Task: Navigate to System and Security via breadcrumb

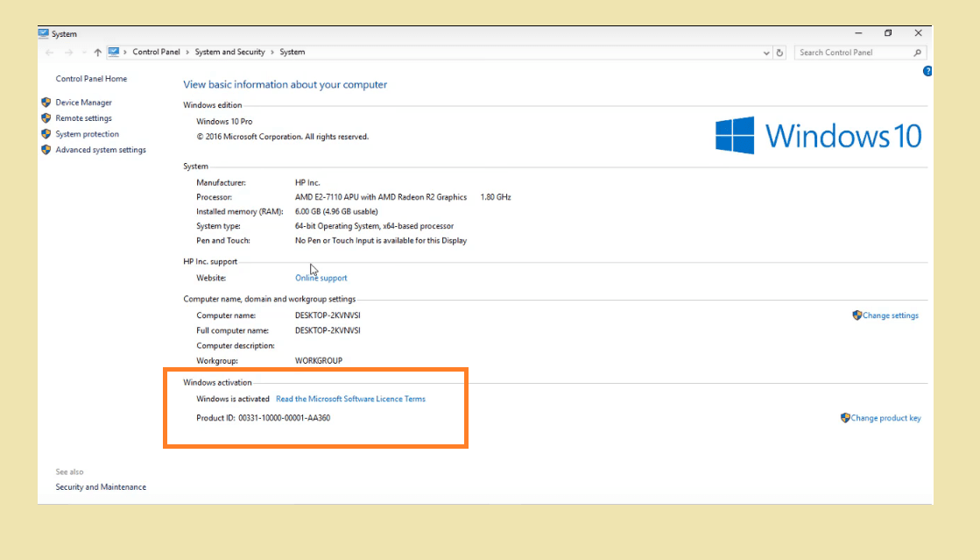Action: 229,52
